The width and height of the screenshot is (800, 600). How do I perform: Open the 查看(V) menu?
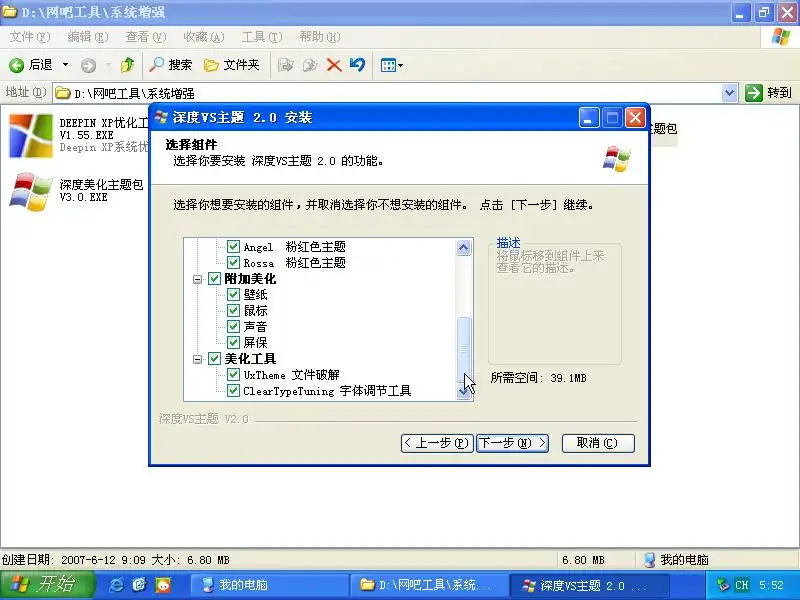(146, 37)
